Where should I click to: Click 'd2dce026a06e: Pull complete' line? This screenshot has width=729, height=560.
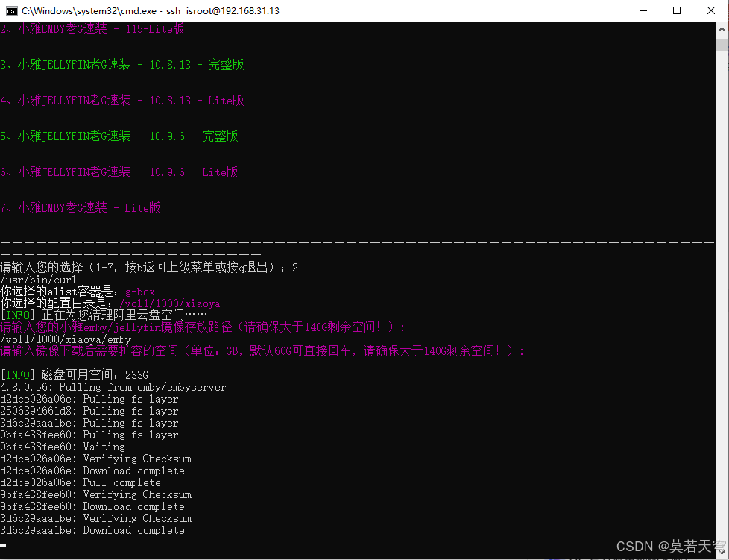(81, 482)
